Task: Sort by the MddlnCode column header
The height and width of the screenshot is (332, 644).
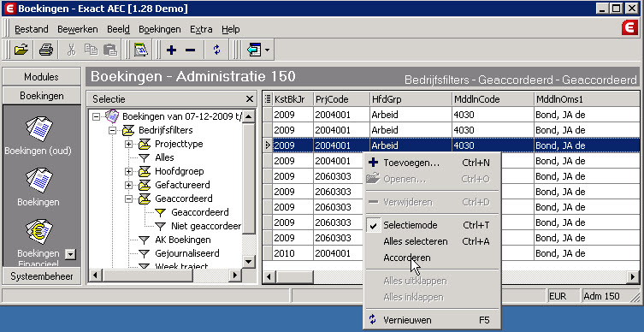Action: click(493, 99)
